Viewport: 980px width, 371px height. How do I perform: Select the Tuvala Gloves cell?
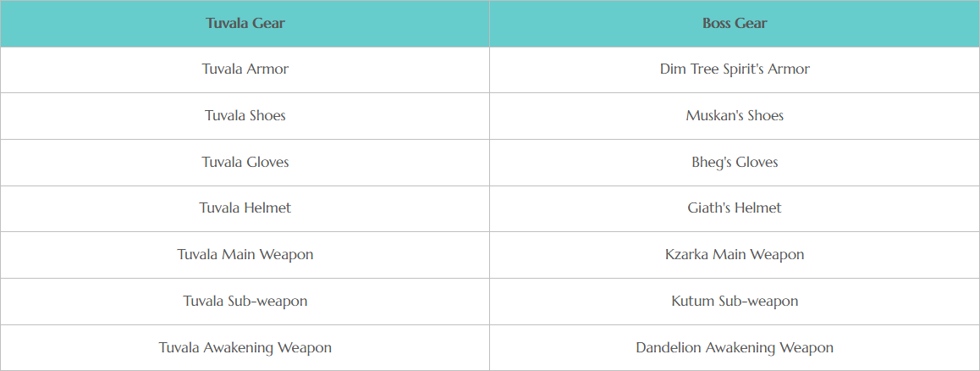tap(245, 162)
